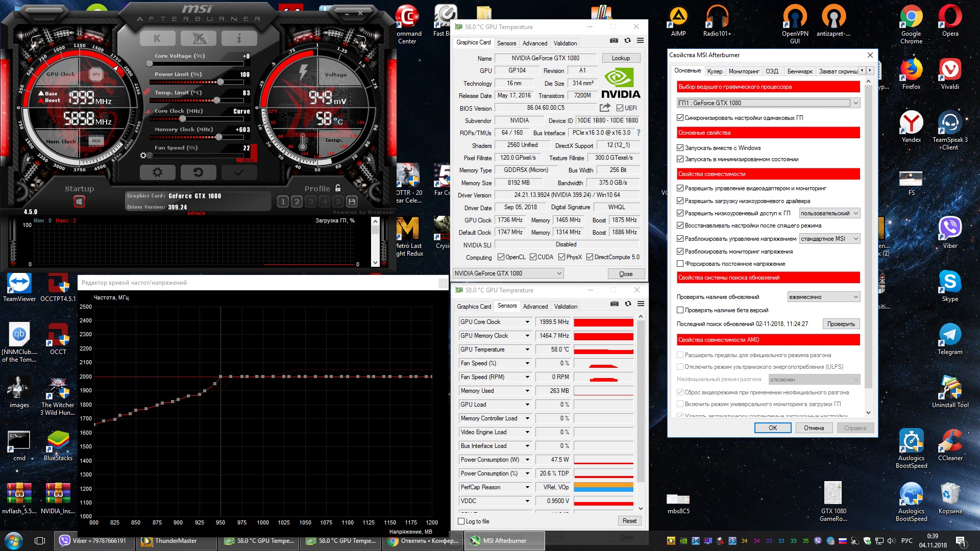This screenshot has width=980, height=551.
Task: Click the 'Проверить' update check button
Action: (841, 324)
